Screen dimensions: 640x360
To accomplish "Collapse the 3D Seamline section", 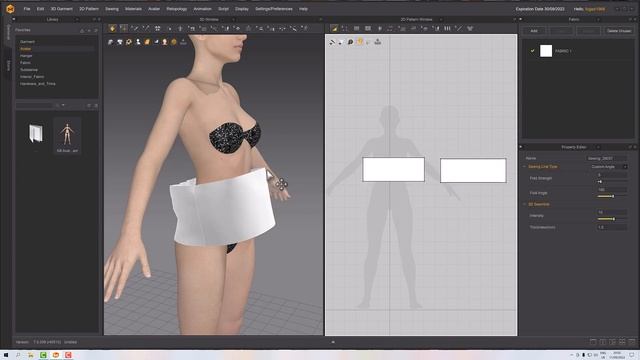I will pos(524,204).
